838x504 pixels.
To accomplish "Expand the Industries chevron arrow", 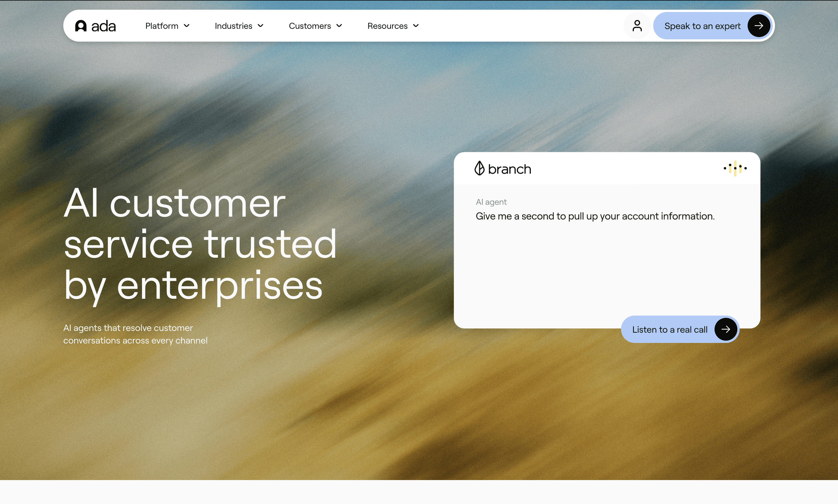I will pyautogui.click(x=261, y=26).
